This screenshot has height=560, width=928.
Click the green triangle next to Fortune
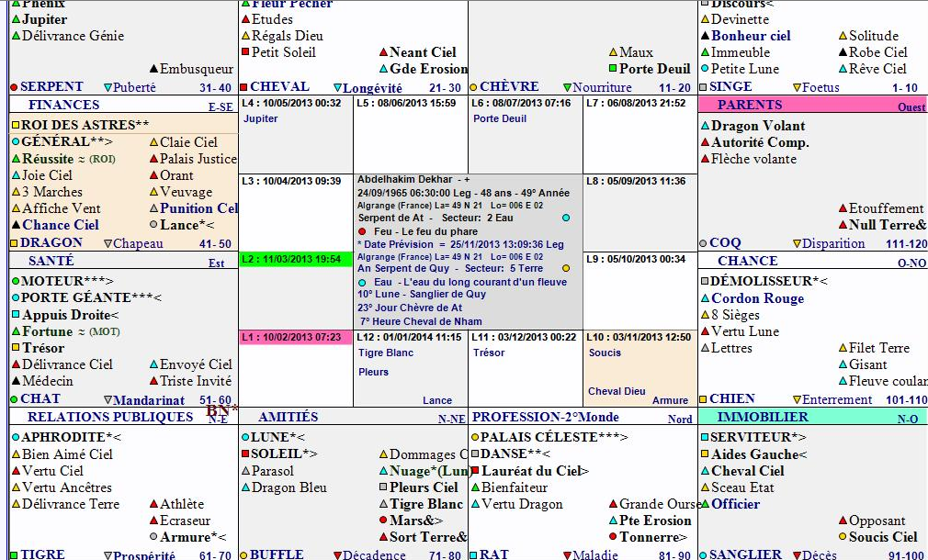point(16,331)
